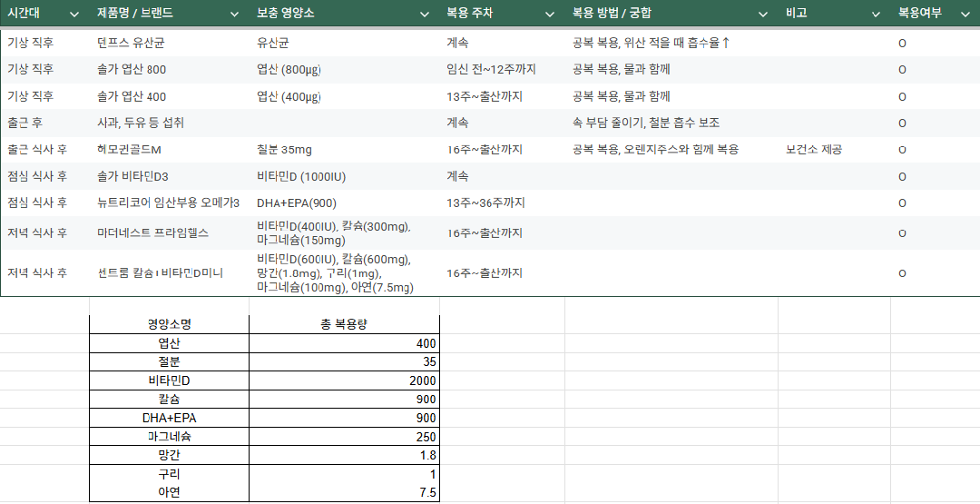Click the 마더네스트 프라임헬스 cell
The height and width of the screenshot is (504, 980).
(x=152, y=233)
